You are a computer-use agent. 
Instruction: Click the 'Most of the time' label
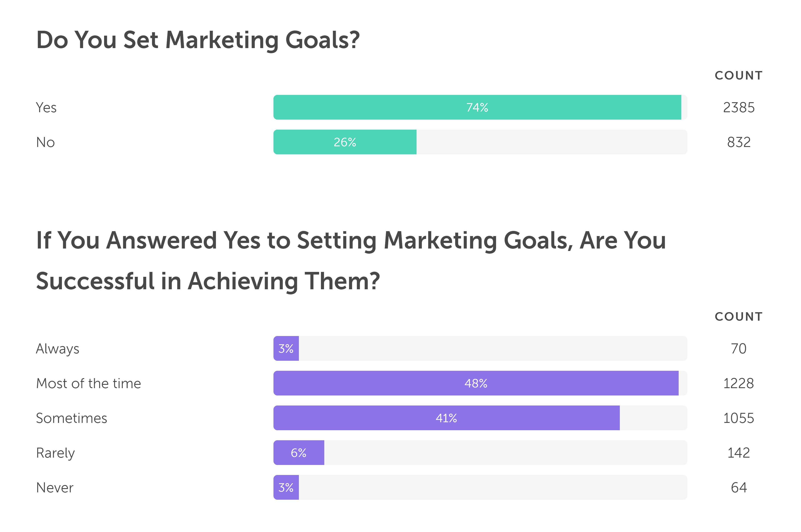88,383
